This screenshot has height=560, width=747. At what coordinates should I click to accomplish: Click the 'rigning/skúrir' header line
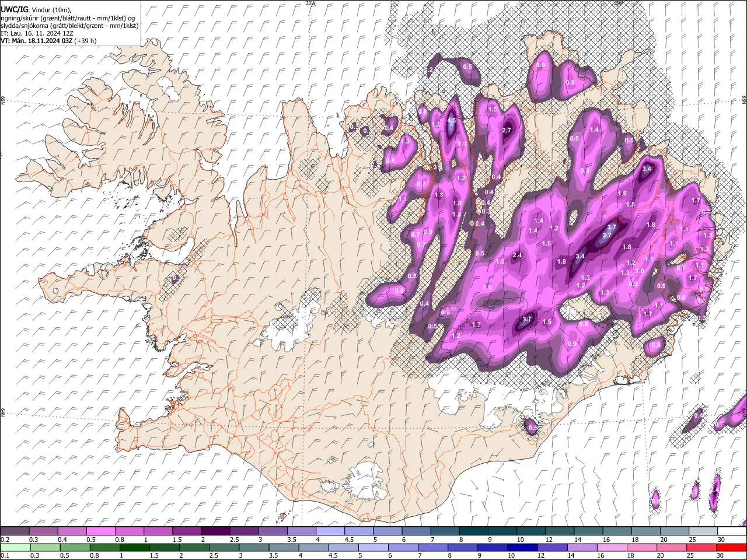click(68, 17)
